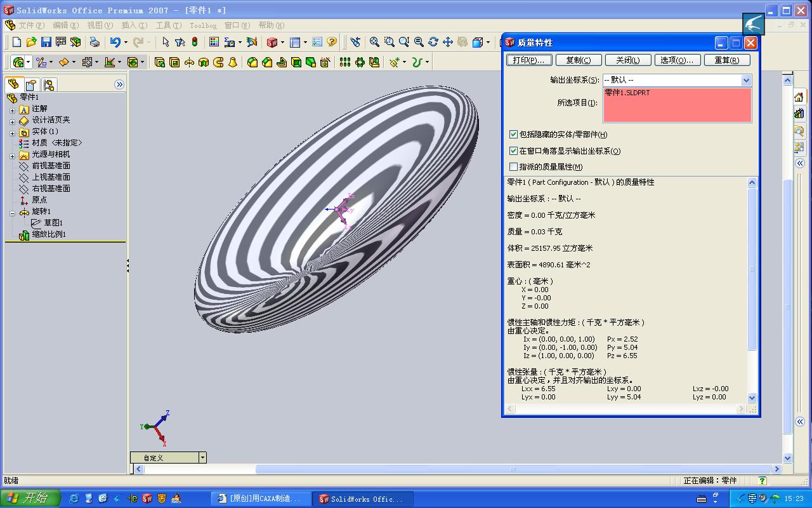The width and height of the screenshot is (812, 508).
Task: Select 右视基准面 in the feature tree
Action: 51,189
